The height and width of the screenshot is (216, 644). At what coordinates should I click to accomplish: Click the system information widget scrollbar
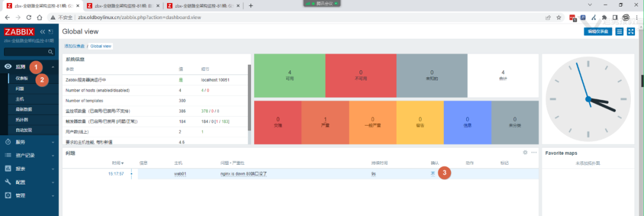[249, 98]
